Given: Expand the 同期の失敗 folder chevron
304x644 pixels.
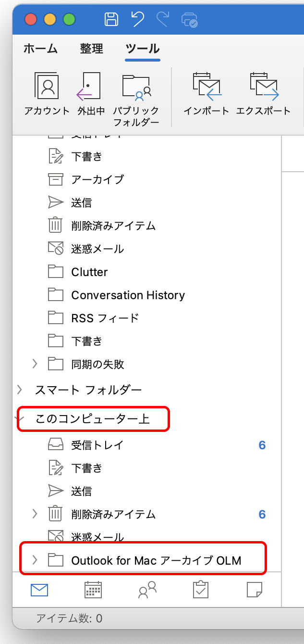Looking at the screenshot, I should (35, 364).
